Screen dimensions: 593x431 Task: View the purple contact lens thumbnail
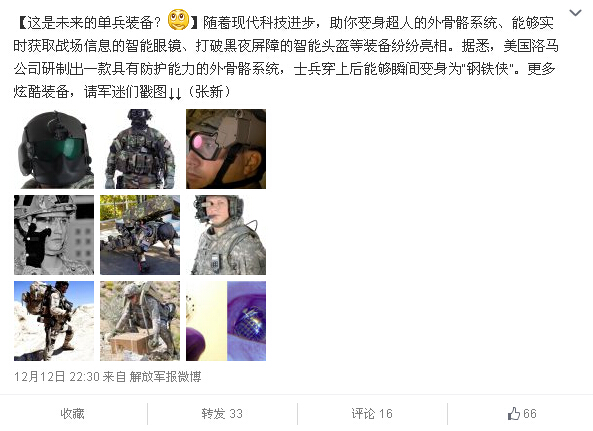click(x=226, y=321)
